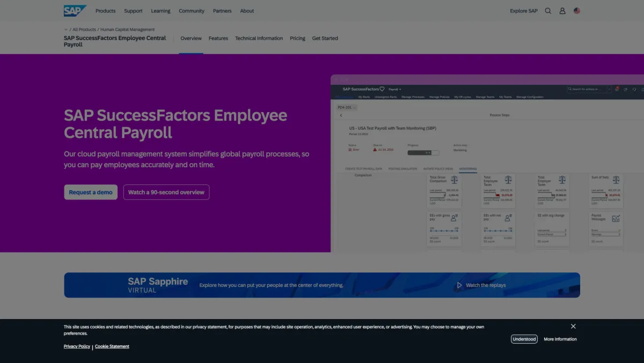Click person icon in EEs with gross pay tile

point(455,218)
